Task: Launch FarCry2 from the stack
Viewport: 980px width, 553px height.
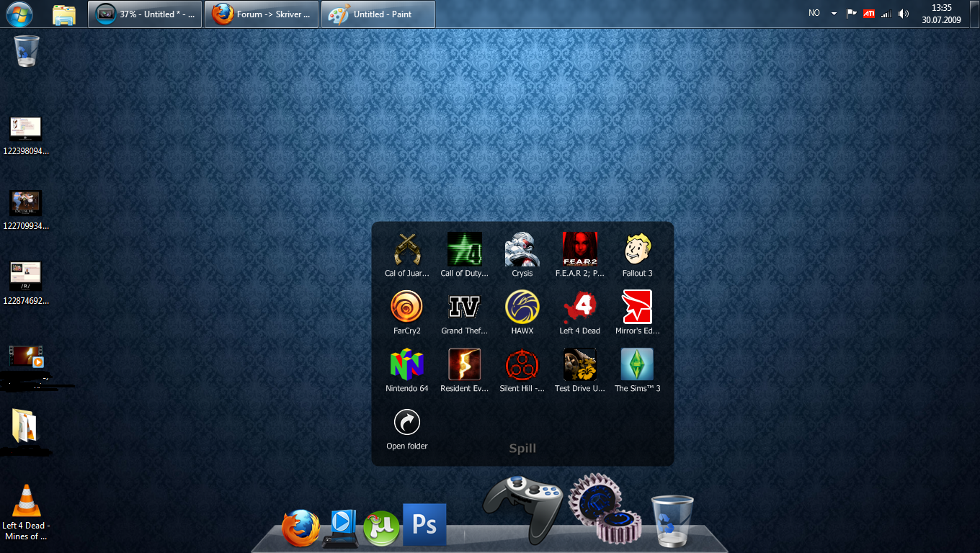Action: [407, 307]
